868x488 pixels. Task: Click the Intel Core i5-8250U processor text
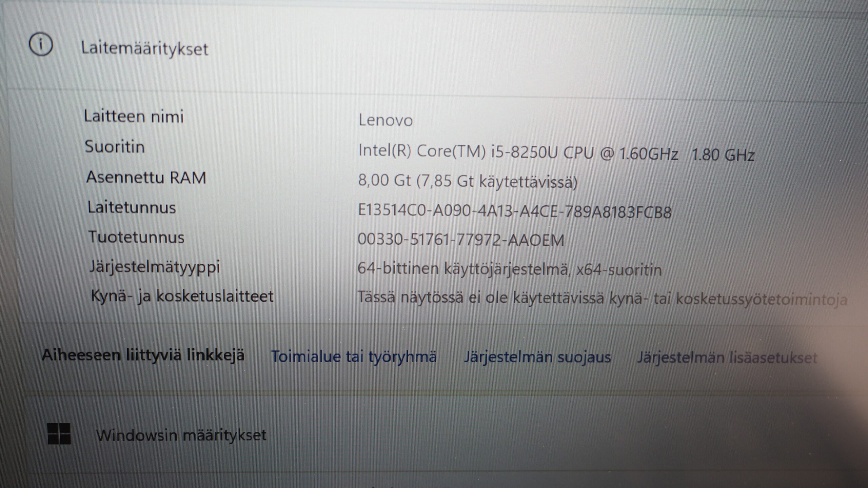[556, 152]
